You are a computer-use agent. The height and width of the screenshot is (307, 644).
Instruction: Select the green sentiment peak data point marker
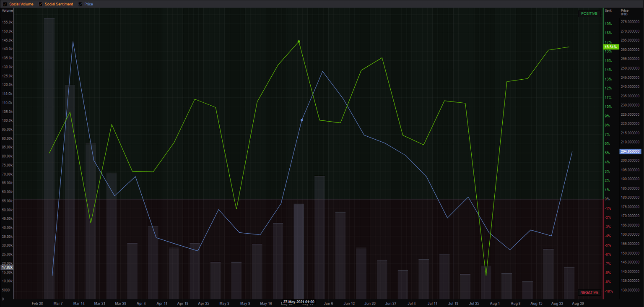point(299,42)
